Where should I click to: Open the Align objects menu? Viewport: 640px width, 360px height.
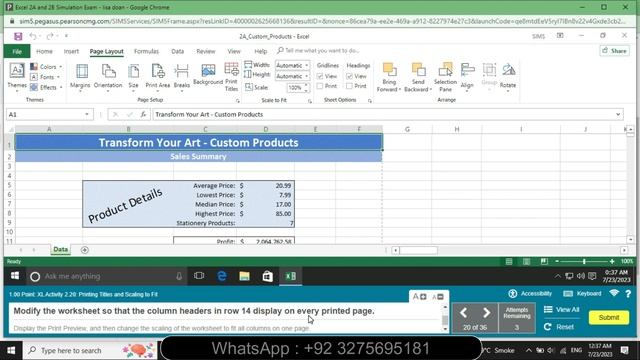pyautogui.click(x=467, y=77)
